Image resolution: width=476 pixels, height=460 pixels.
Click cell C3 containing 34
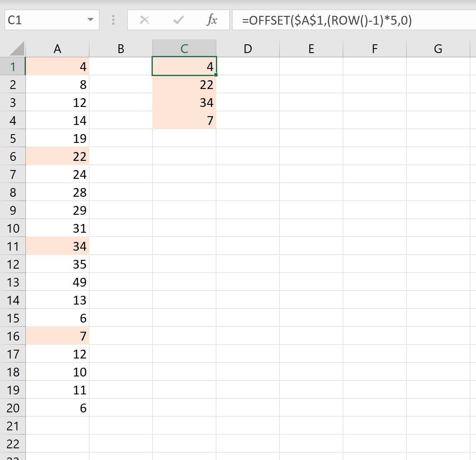[x=184, y=102]
